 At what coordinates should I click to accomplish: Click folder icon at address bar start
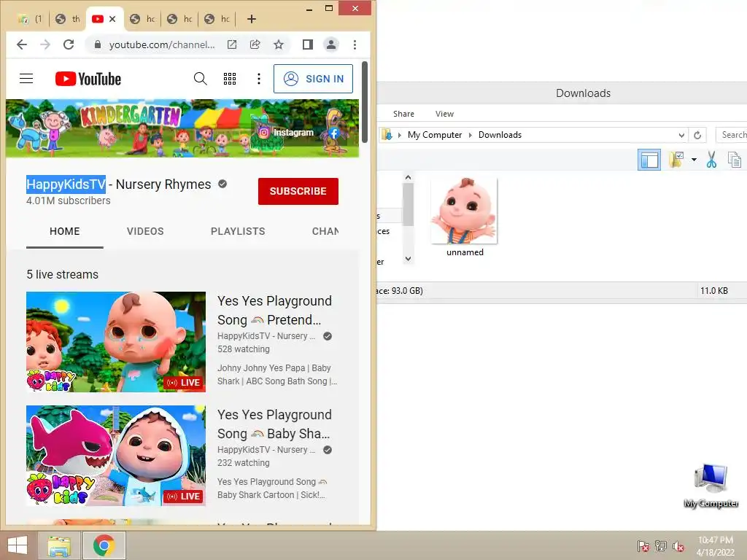pos(387,135)
